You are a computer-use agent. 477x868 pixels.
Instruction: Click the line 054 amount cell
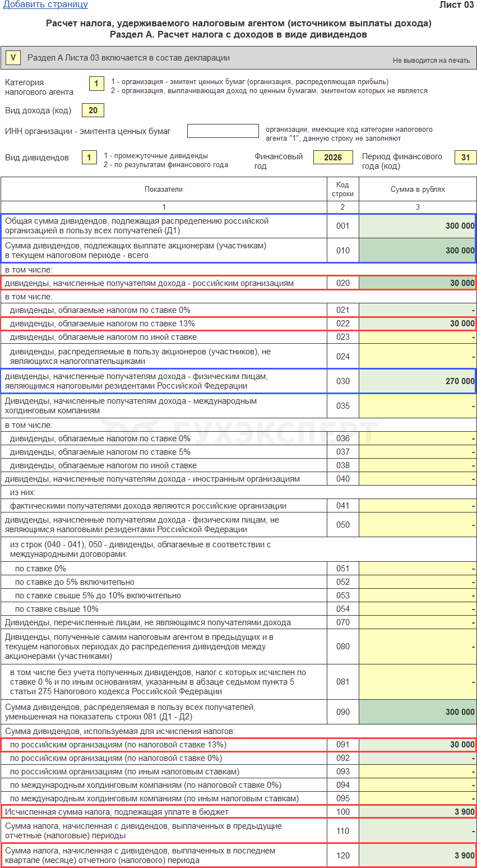(418, 609)
